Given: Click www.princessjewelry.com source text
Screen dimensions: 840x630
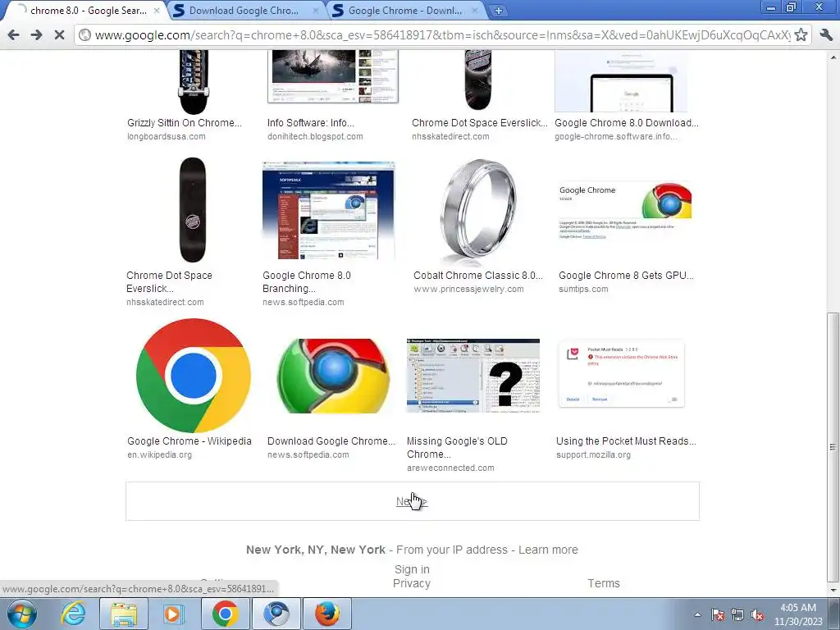Looking at the screenshot, I should [468, 290].
